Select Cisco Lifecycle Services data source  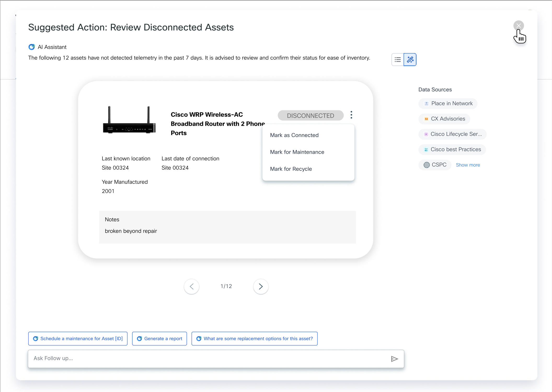coord(452,134)
